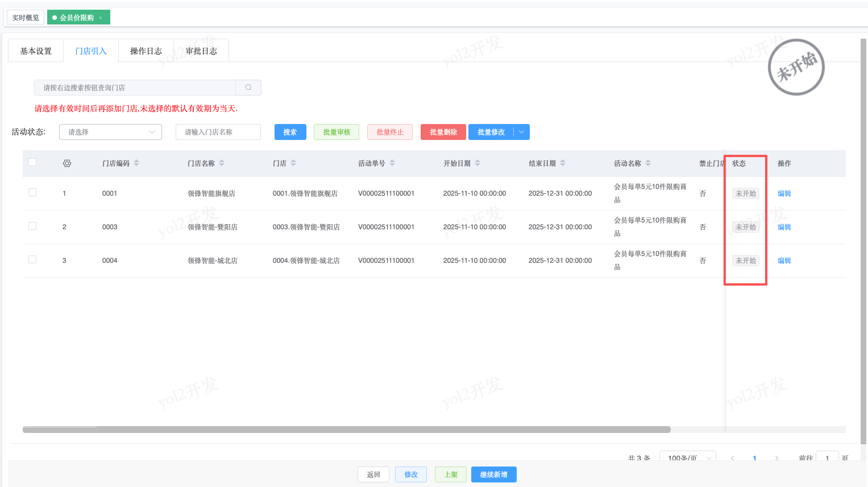The width and height of the screenshot is (868, 487).
Task: Focus the 请输入门店名称 input field
Action: 218,132
